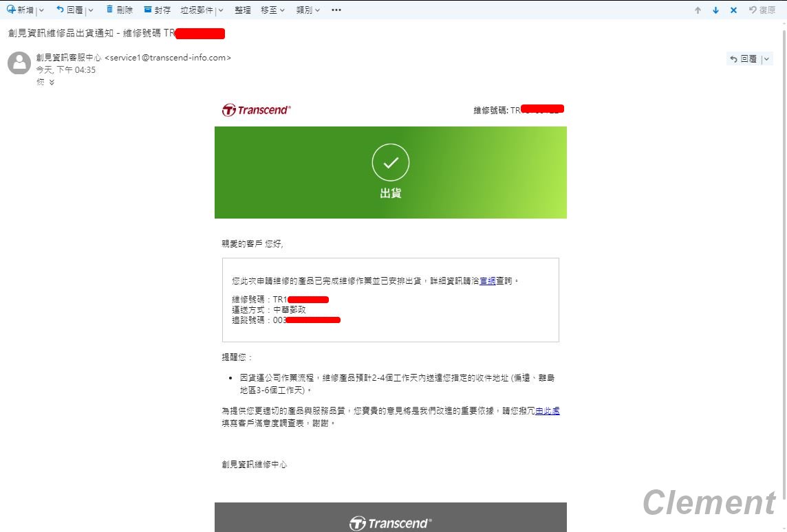Click Undo (復原) in the toolbar
Screen dimensions: 787x532
pos(762,10)
